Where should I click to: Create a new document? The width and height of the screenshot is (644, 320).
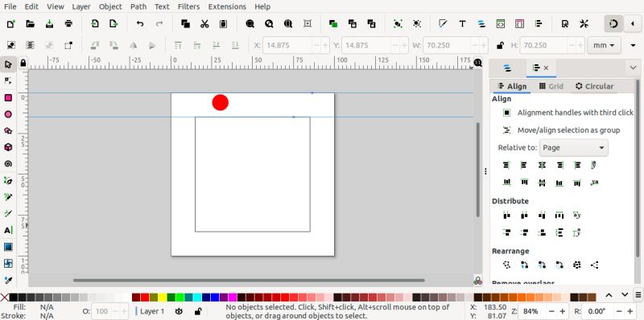(x=10, y=24)
